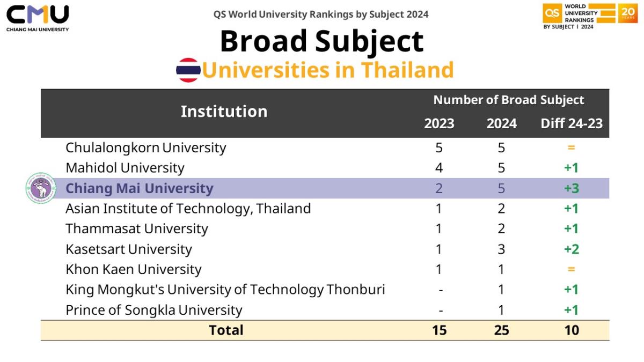Screen dimensions: 644x362
Task: Click the orange equals sign for Chulalongkorn
Action: pos(571,147)
